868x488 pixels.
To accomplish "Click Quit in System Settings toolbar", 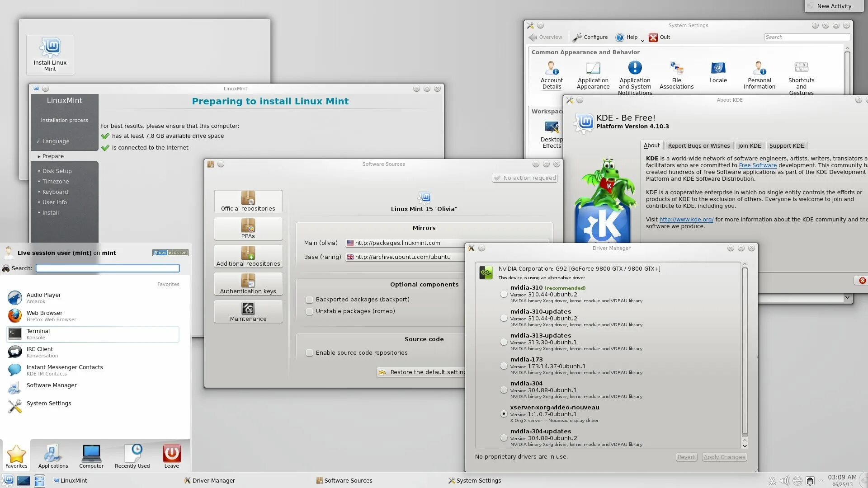I will [660, 38].
